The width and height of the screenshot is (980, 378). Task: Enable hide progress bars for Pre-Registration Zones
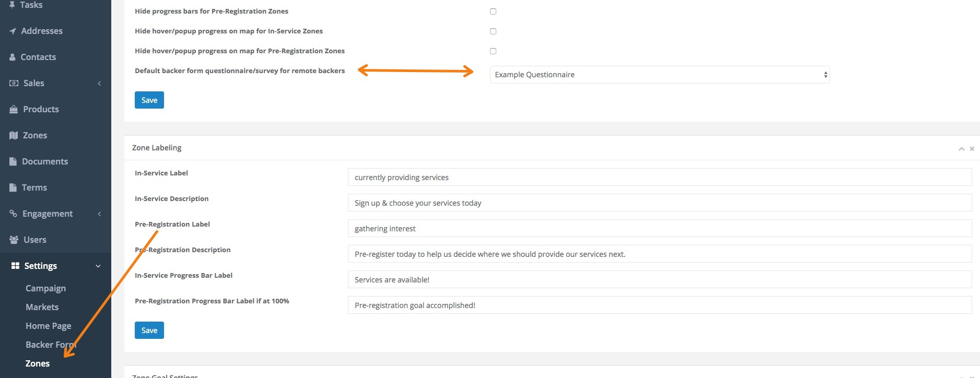(x=493, y=11)
